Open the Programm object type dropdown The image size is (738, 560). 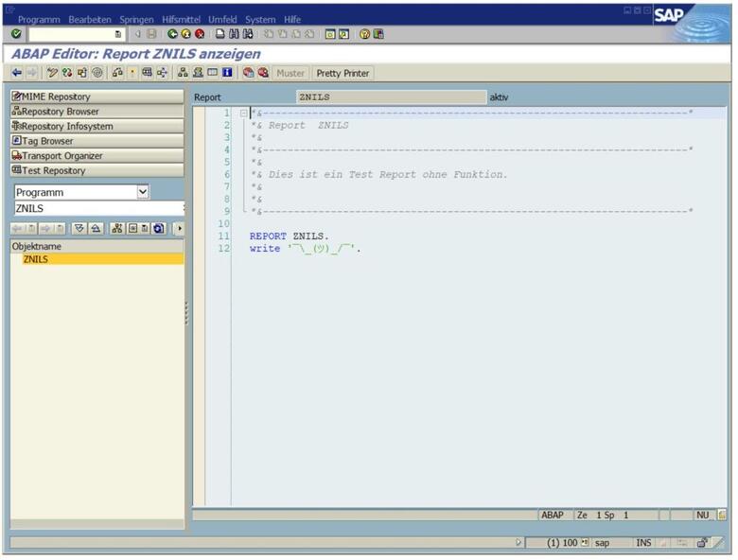[143, 192]
